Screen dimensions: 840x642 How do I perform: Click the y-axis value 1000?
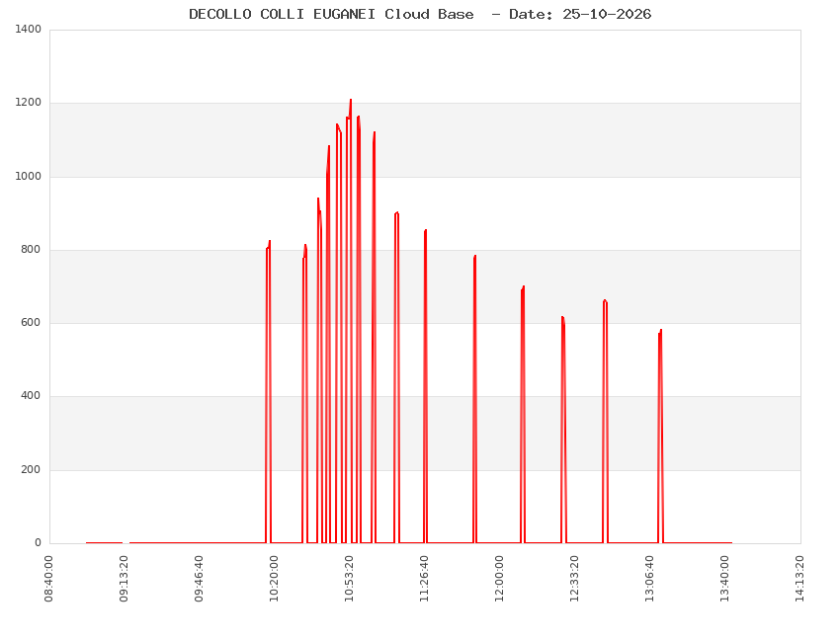click(29, 177)
